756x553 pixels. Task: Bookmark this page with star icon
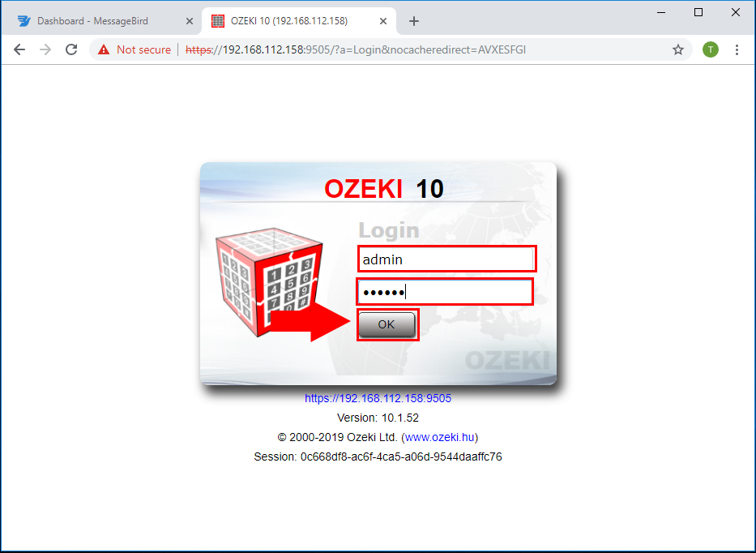coord(678,49)
